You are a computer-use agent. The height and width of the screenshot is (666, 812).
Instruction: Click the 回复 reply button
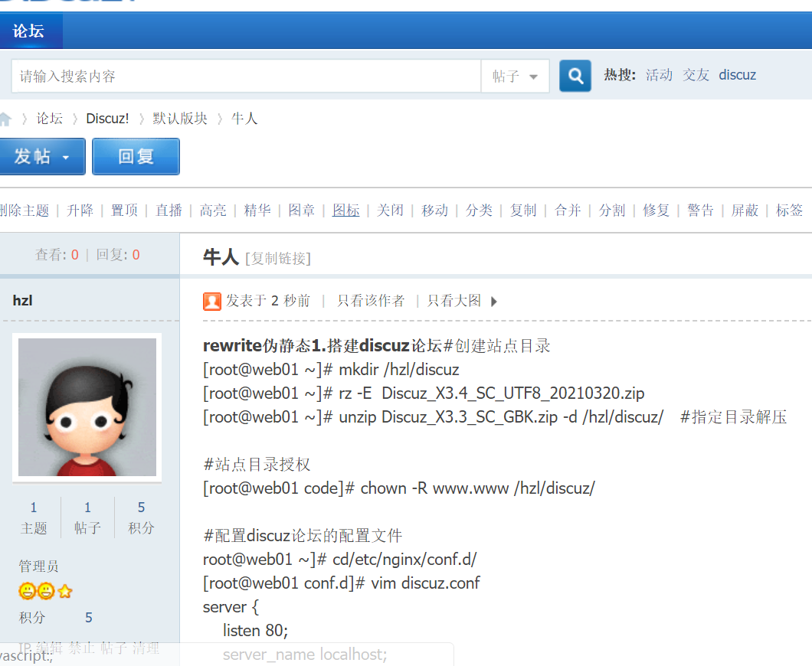click(x=136, y=156)
